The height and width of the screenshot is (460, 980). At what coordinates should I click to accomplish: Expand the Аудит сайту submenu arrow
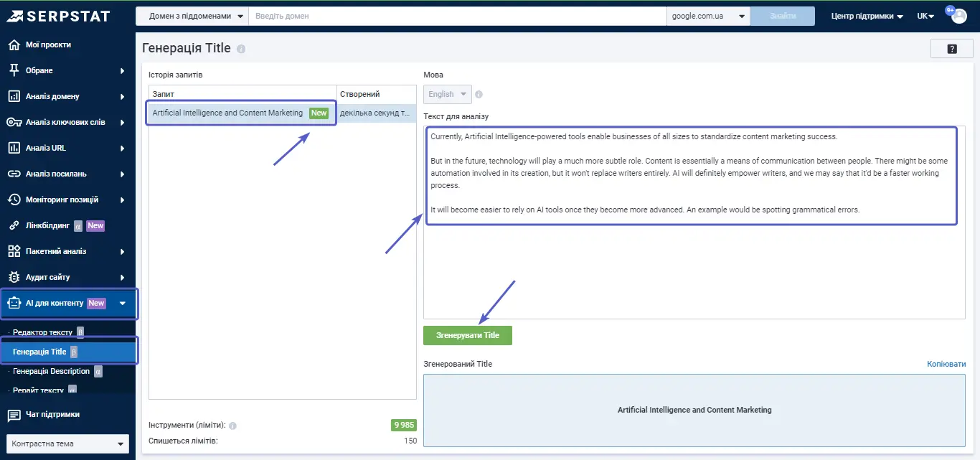click(x=123, y=278)
